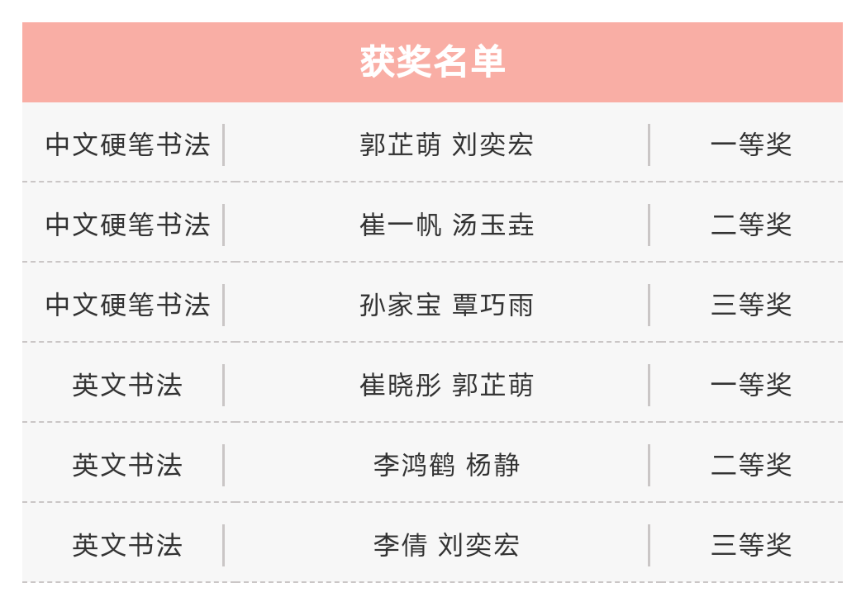Screen dimensions: 861x616
Task: Select 刘奕宏 in the 英文书法 三等奖 row
Action: [478, 546]
